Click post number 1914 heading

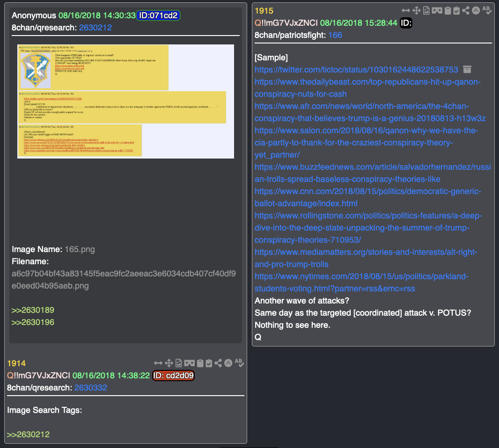point(16,363)
